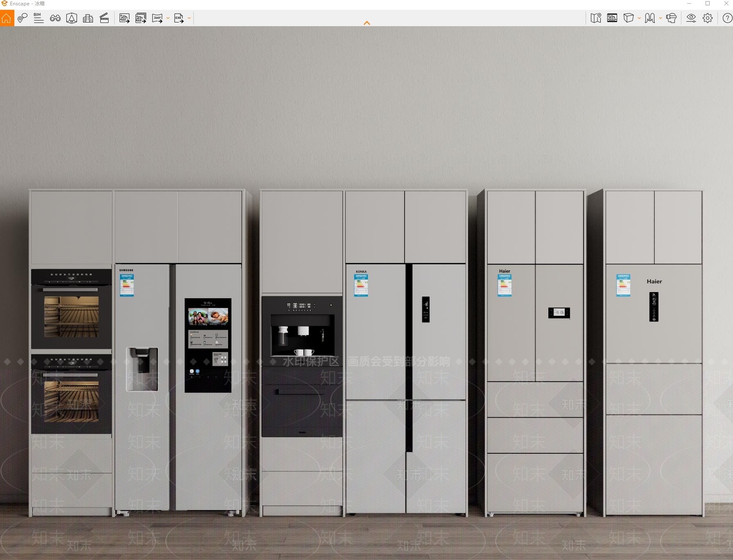Enable the VR headset mode
The image size is (733, 560).
pyautogui.click(x=672, y=18)
